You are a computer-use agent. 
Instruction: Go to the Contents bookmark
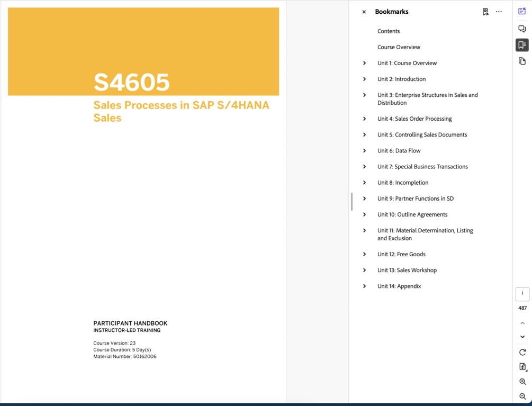click(x=388, y=31)
